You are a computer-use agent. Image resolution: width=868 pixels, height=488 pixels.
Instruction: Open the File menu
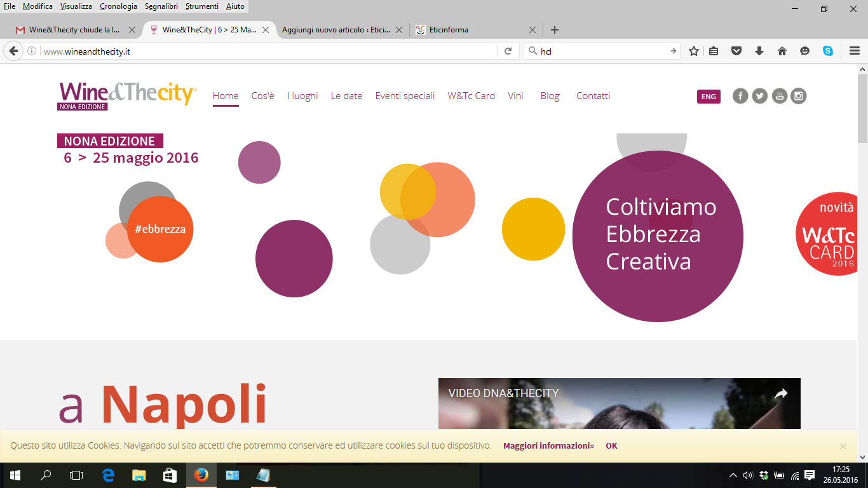(x=10, y=6)
